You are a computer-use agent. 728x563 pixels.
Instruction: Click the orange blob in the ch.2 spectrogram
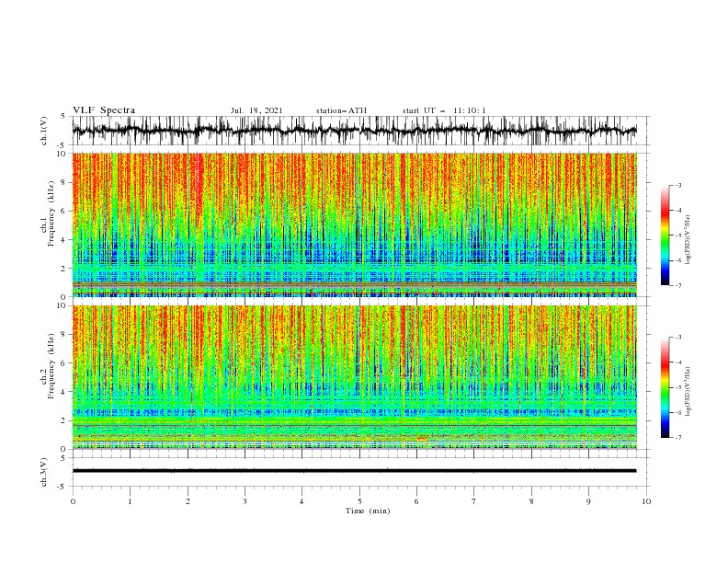tap(422, 439)
